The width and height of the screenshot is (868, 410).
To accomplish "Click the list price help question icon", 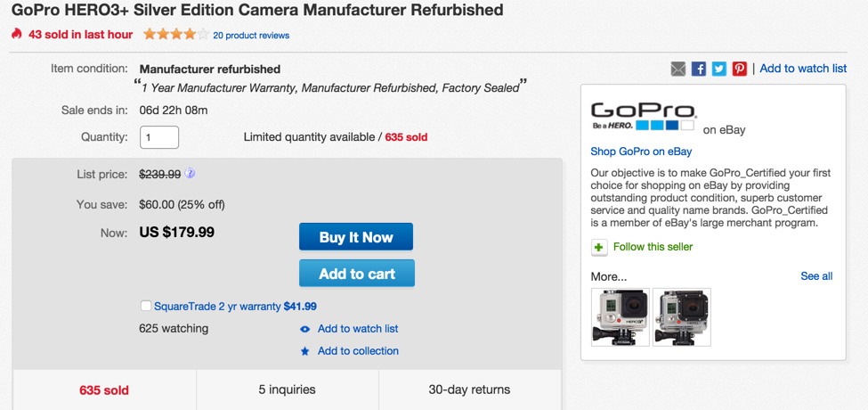I will pos(190,174).
